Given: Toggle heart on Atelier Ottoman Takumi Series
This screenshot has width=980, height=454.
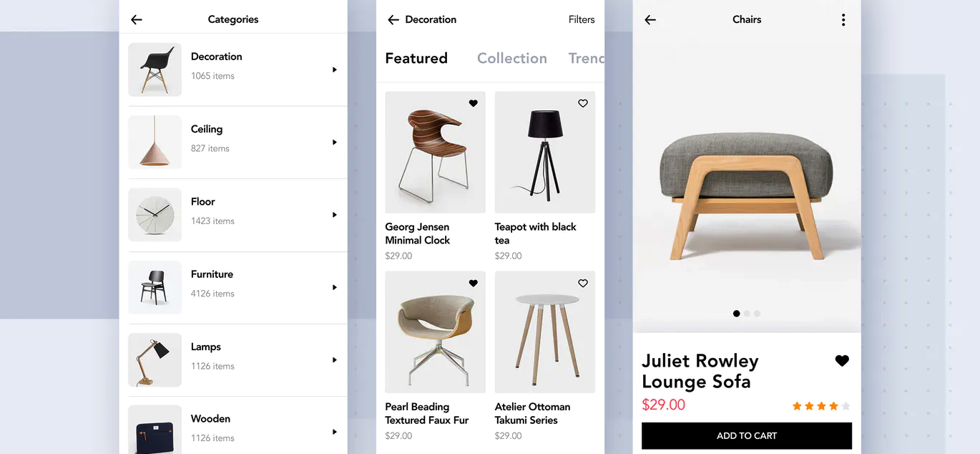Looking at the screenshot, I should click(583, 284).
